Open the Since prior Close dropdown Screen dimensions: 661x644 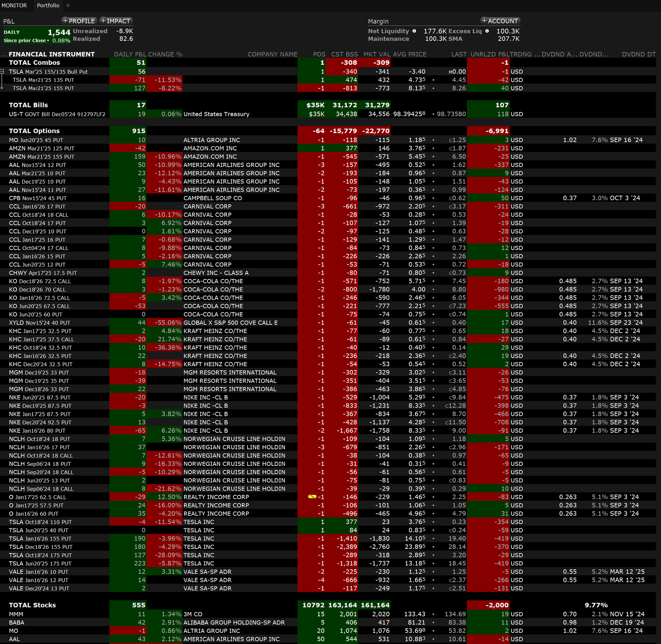coord(48,41)
